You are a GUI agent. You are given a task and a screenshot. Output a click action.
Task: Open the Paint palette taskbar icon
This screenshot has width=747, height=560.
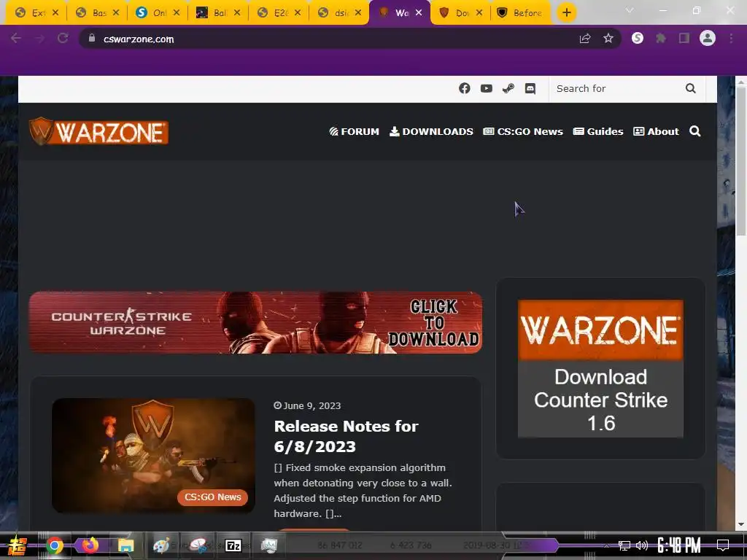point(161,545)
